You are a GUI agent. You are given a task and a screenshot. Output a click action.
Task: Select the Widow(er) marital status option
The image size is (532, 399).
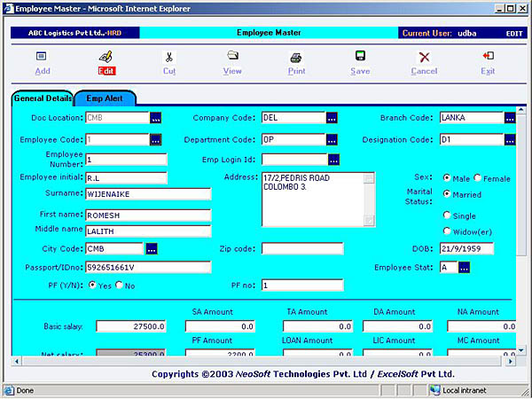point(447,231)
